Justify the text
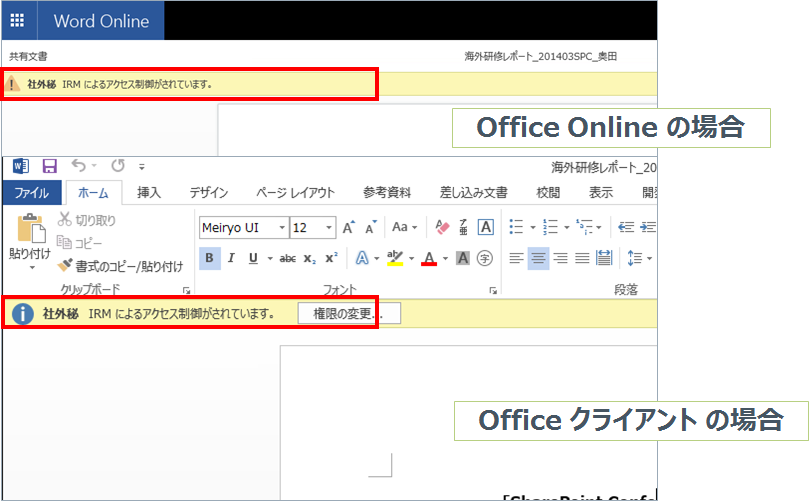This screenshot has height=501, width=809. click(x=582, y=258)
